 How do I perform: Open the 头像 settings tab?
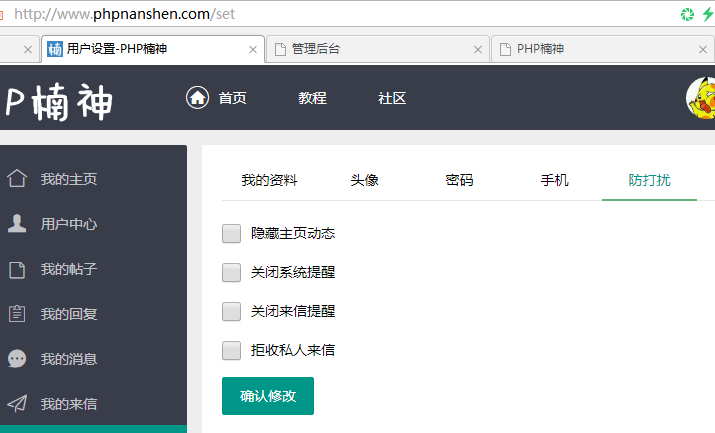pos(364,180)
